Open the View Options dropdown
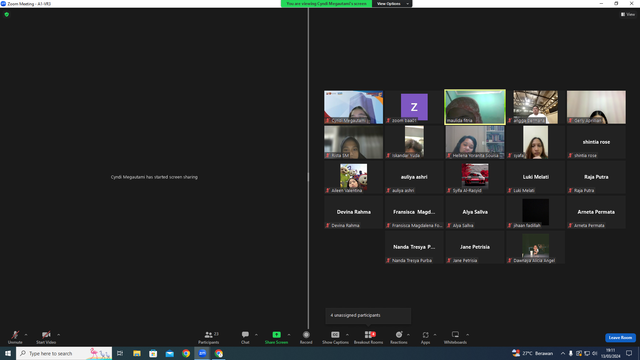The height and width of the screenshot is (360, 640). (392, 4)
